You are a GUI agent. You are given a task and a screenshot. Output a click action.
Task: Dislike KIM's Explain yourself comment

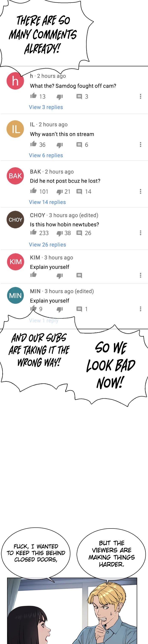(59, 276)
